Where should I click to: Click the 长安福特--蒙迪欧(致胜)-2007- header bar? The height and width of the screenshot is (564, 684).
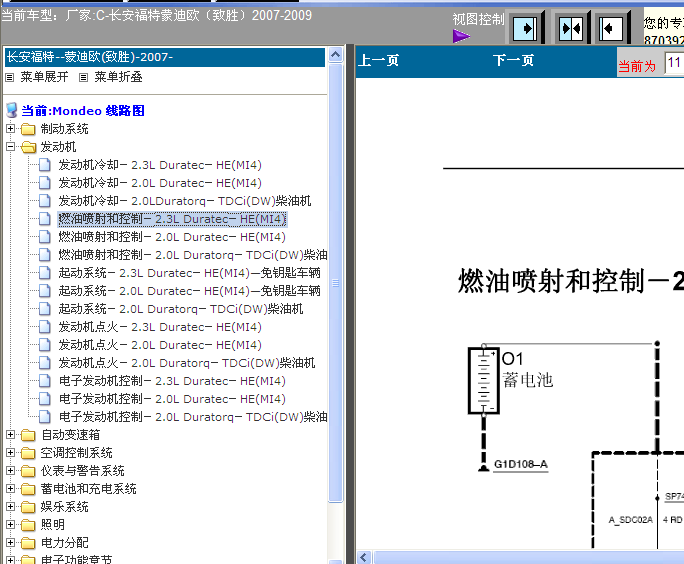tap(165, 57)
